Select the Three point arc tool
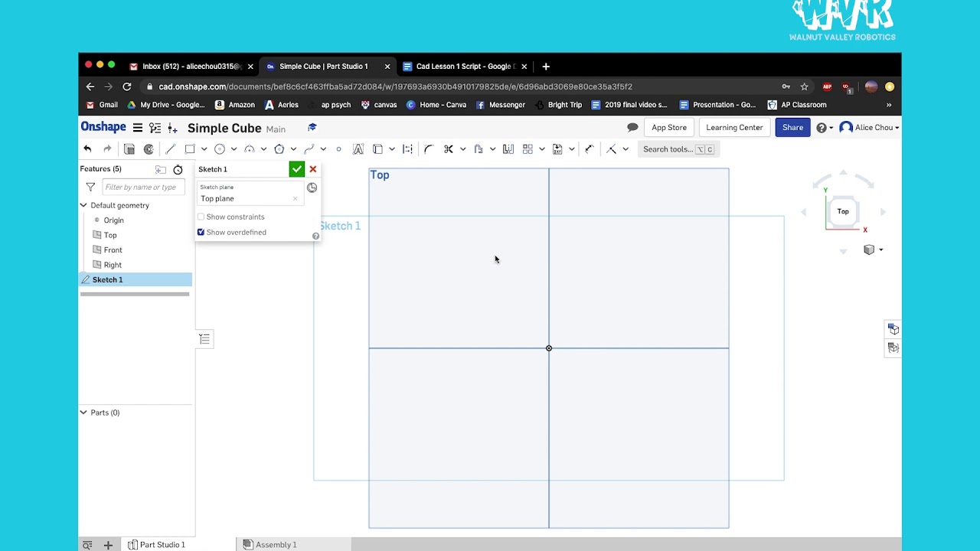This screenshot has height=551, width=980. [250, 149]
